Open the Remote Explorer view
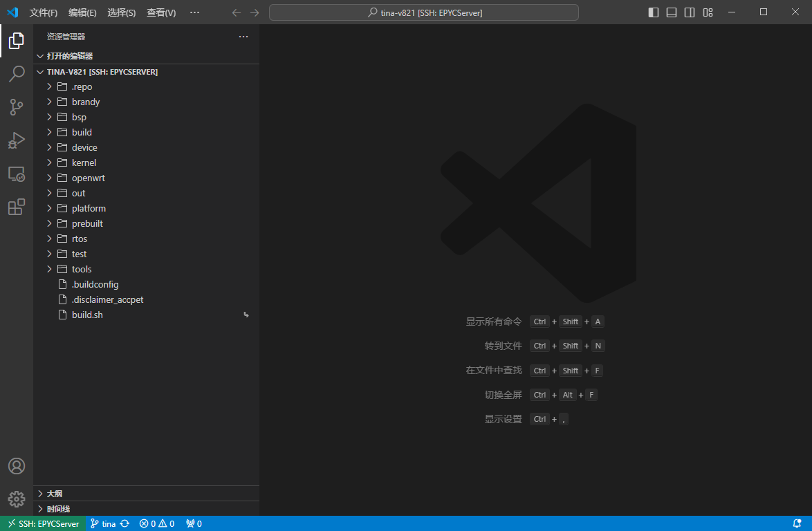Screen dimensions: 812x531 [17, 174]
